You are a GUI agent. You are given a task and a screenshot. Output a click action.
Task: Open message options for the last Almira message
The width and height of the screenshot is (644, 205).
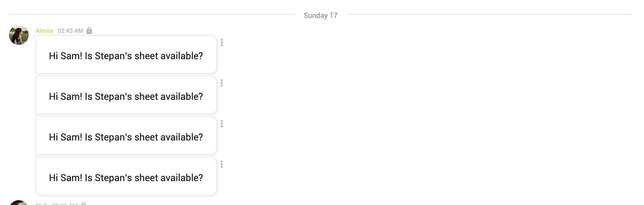[221, 164]
